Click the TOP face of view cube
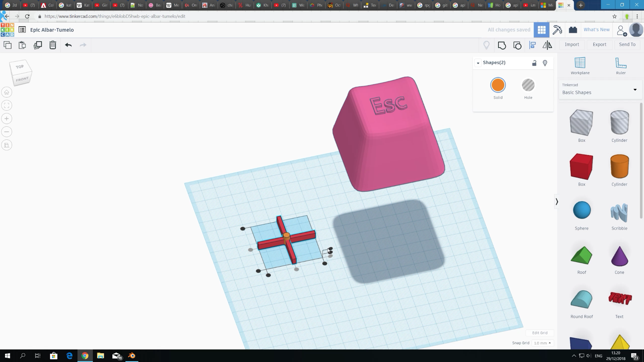The image size is (644, 362). click(x=20, y=66)
